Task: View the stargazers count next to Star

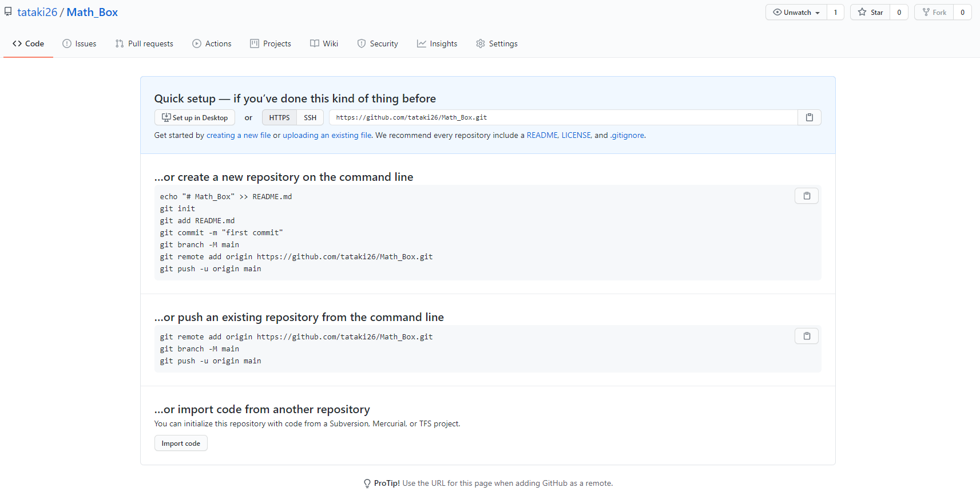Action: coord(899,12)
